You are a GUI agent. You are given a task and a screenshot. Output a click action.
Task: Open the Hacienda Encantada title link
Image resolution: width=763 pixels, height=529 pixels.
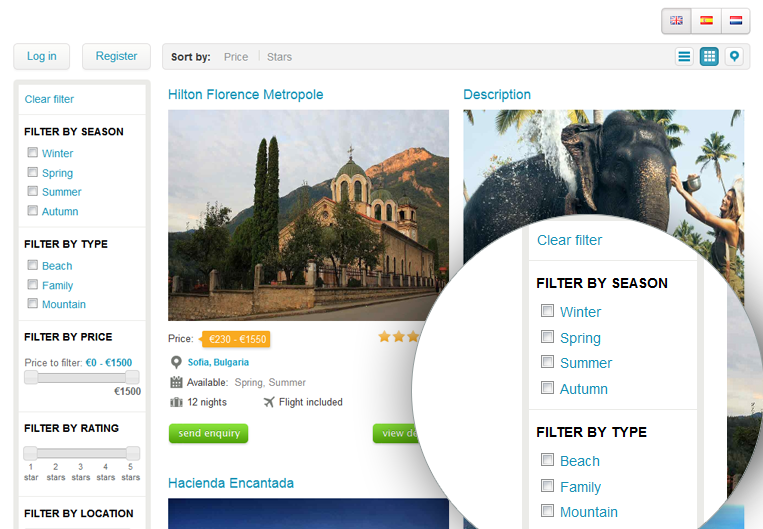(x=231, y=483)
